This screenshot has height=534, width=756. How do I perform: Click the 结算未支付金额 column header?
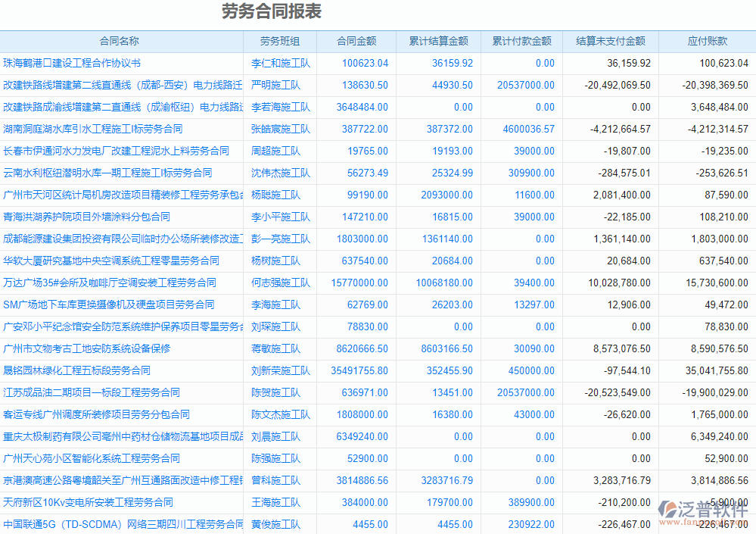[608, 41]
